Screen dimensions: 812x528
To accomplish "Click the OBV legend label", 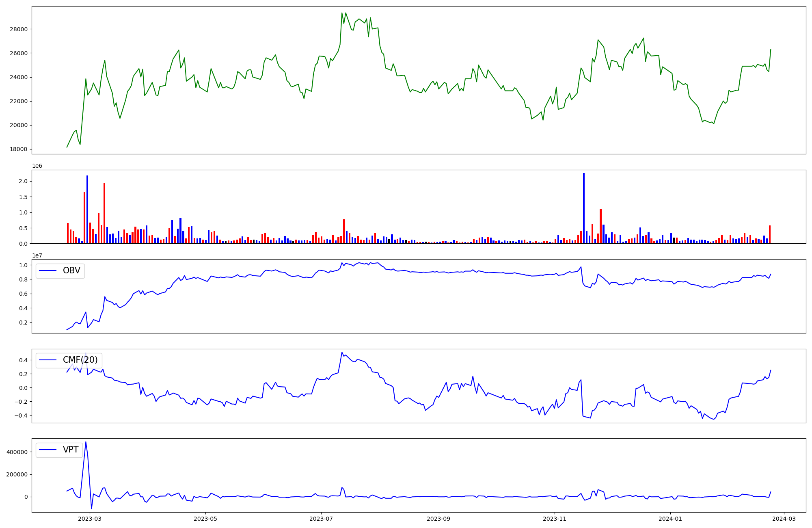I will (71, 270).
